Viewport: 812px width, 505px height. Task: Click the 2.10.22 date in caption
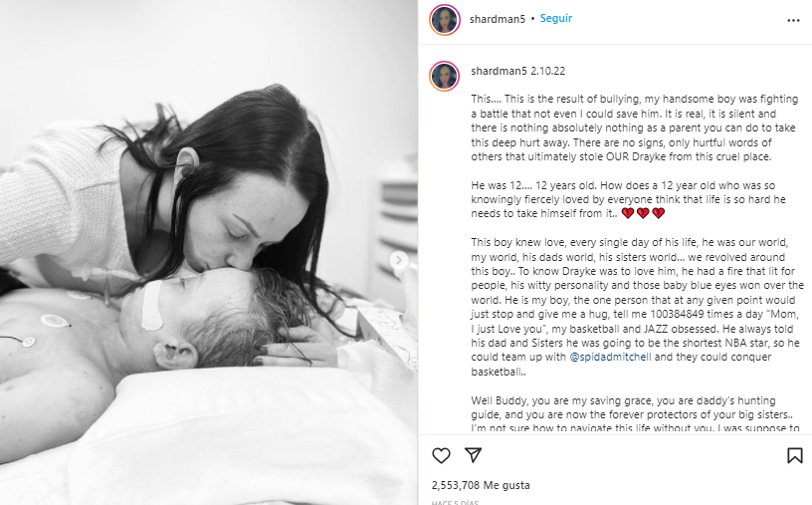pos(548,71)
